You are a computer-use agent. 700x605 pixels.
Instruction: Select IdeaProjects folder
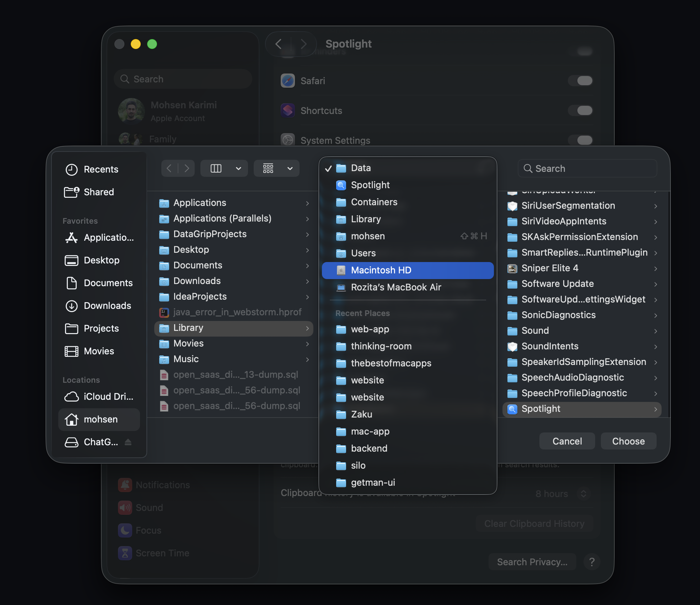(x=234, y=296)
